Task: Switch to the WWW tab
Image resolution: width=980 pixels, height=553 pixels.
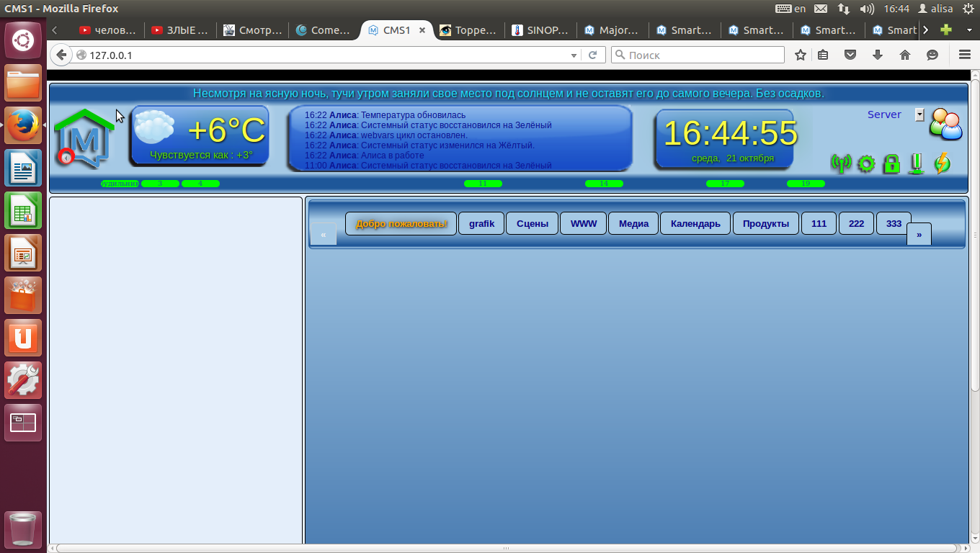Action: coord(584,223)
